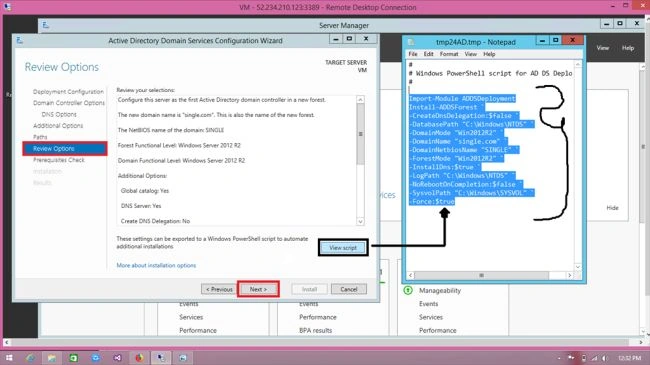Screen dimensions: 650x365
Task: Click review selections vertical scrollbar thumb
Action: click(360, 134)
